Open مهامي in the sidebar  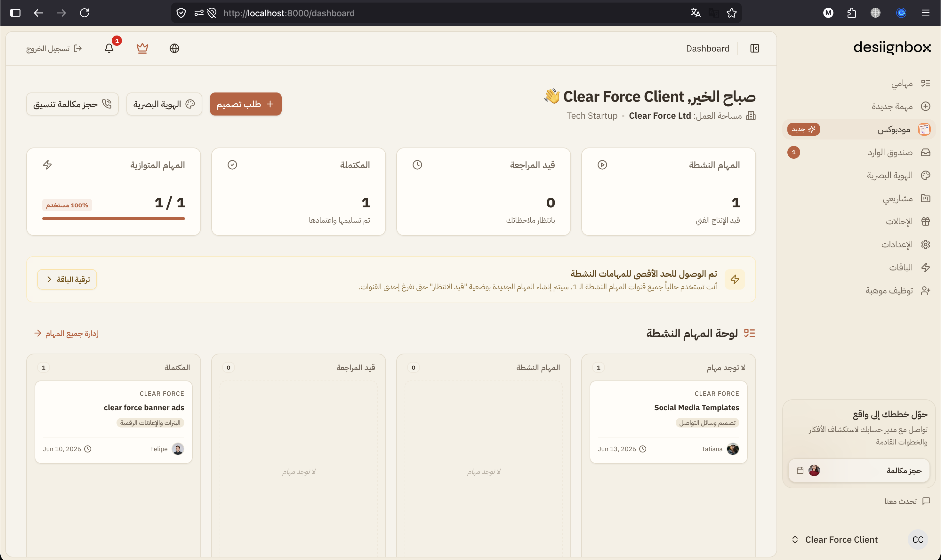coord(859,84)
